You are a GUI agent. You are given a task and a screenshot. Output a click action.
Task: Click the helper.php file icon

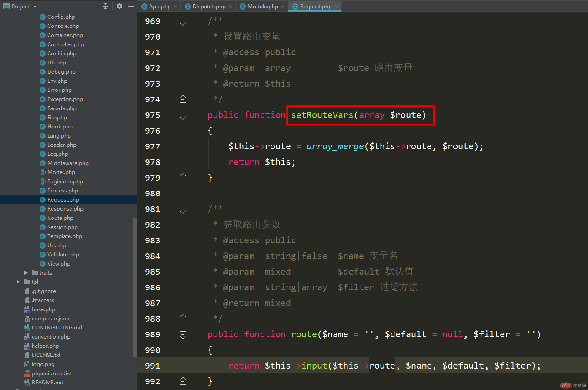27,346
